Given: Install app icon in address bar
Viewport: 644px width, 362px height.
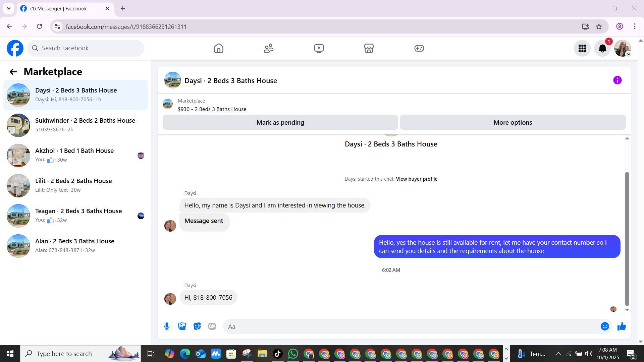Looking at the screenshot, I should pos(585,26).
